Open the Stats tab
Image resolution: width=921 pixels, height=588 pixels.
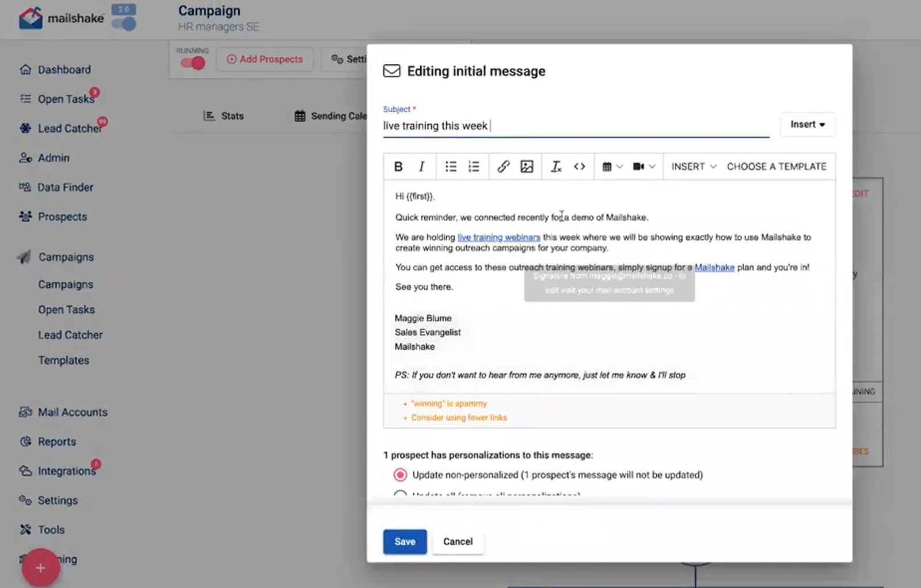pos(223,116)
